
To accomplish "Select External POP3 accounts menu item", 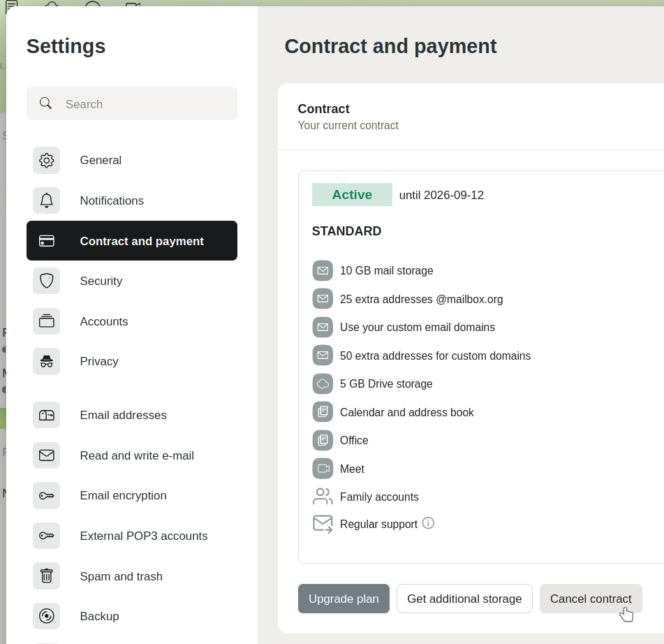I will 144,536.
